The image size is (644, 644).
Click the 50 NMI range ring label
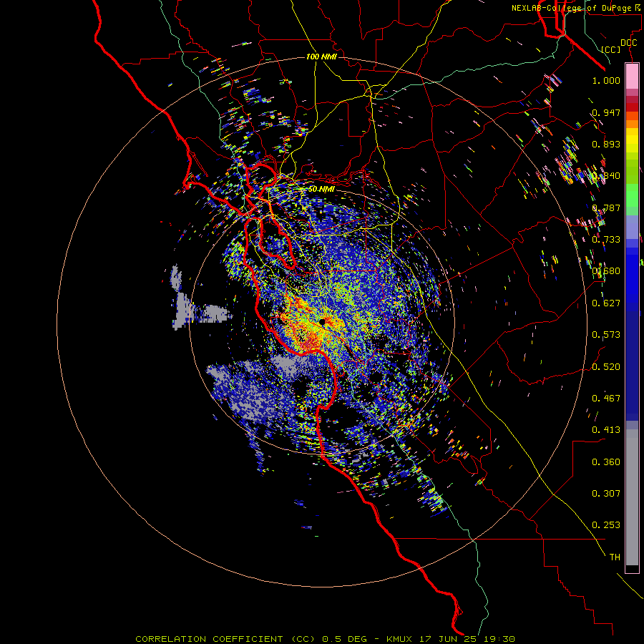[321, 190]
